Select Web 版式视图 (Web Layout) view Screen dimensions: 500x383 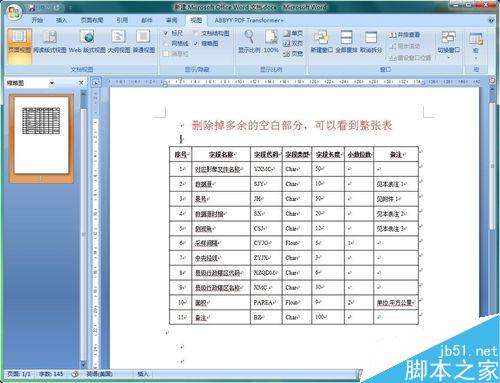tap(87, 42)
